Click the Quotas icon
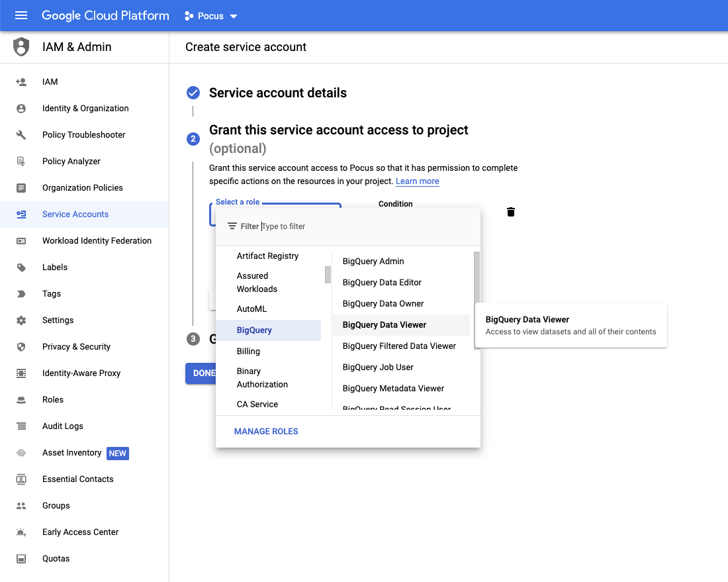 pyautogui.click(x=21, y=559)
